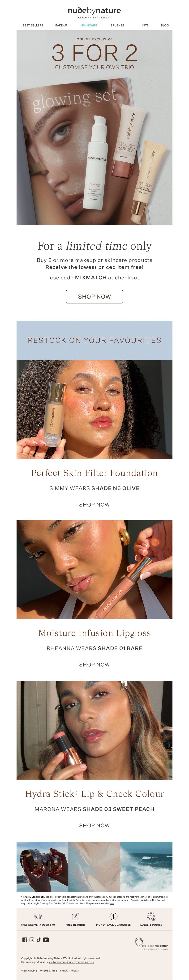Click the loyalty points icon
Screen dimensions: 189x980
[151, 916]
